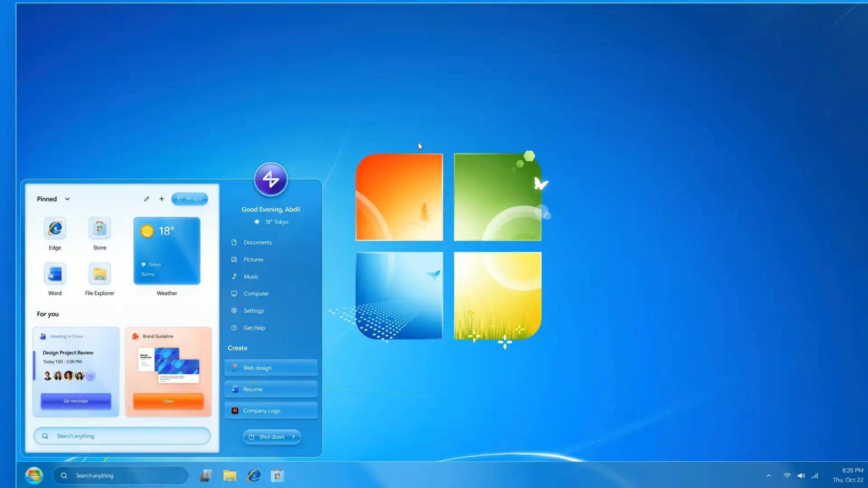This screenshot has width=868, height=488.
Task: Launch Word from pinned apps
Action: click(x=55, y=274)
